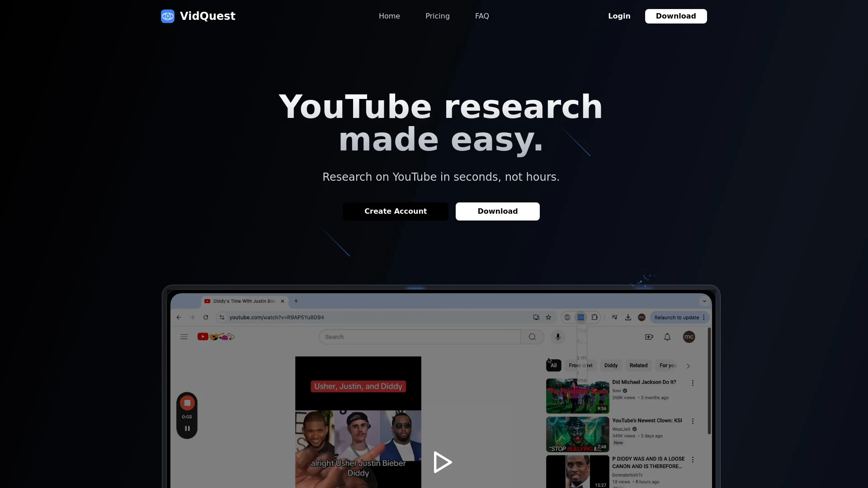Open Pricing menu item in navigation

pos(438,16)
